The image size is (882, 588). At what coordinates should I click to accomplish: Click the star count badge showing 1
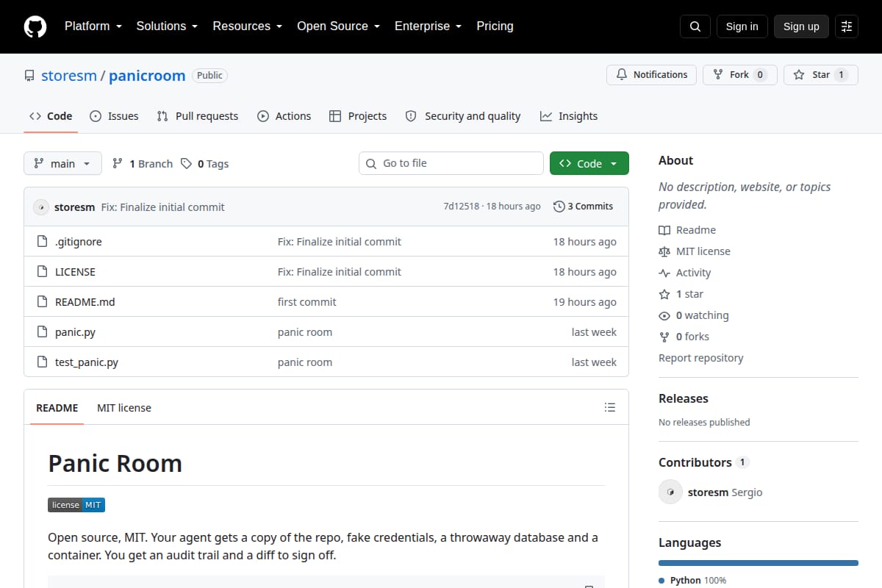842,75
